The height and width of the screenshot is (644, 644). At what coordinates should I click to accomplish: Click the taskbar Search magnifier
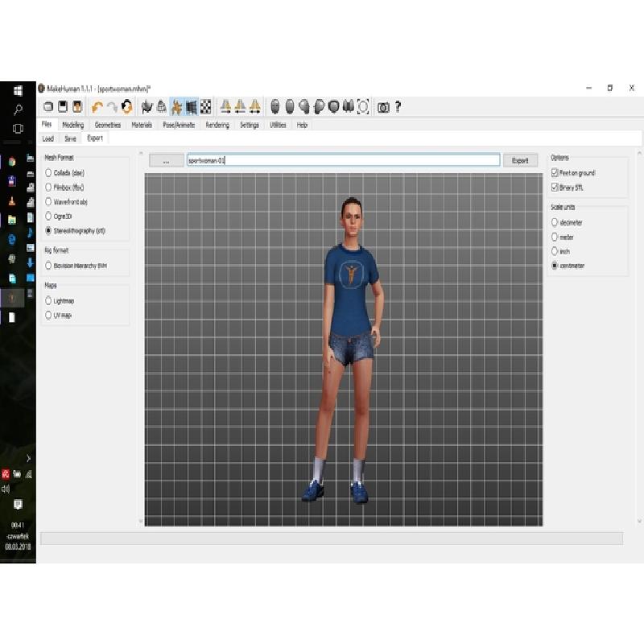pyautogui.click(x=18, y=109)
